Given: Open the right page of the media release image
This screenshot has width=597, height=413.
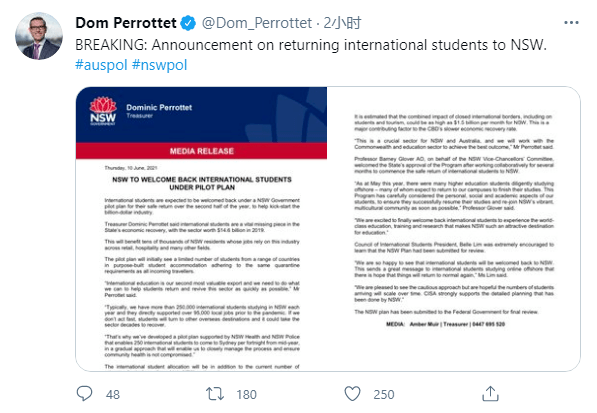Looking at the screenshot, I should [453, 229].
